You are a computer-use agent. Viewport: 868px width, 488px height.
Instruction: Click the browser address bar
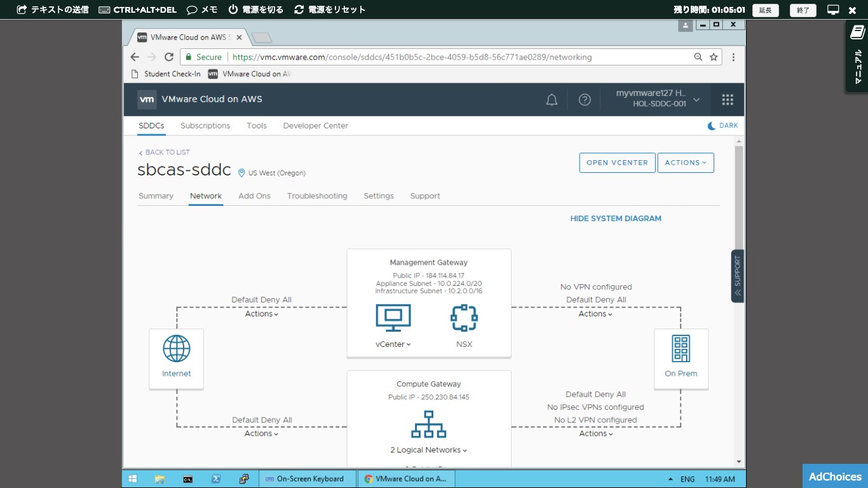pos(451,57)
